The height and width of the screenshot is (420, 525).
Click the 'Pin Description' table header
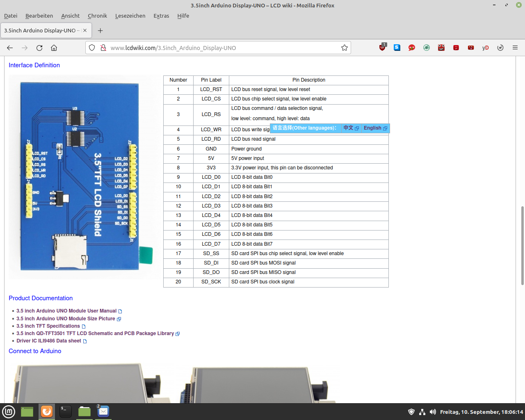tap(308, 80)
